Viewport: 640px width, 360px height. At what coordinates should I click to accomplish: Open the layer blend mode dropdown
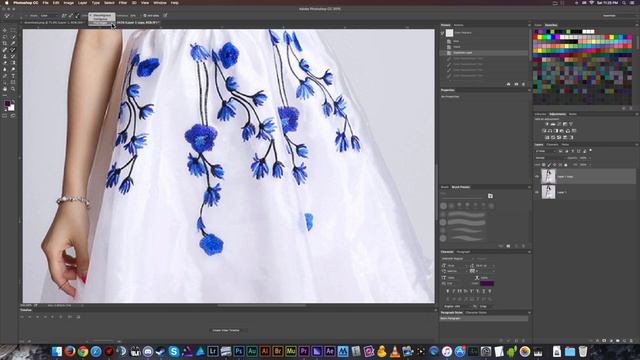click(551, 158)
